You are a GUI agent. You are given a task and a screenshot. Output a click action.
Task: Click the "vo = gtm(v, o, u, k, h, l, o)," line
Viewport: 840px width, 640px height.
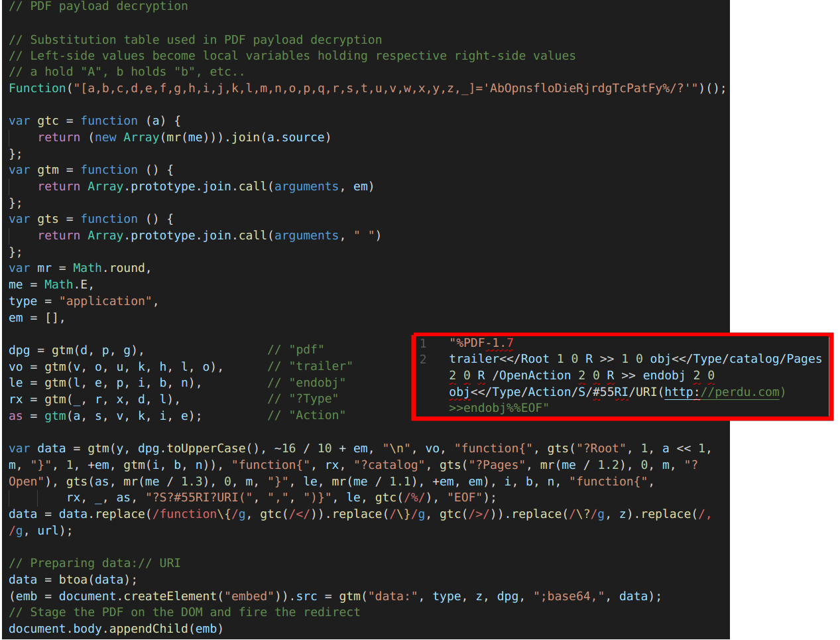tap(116, 367)
